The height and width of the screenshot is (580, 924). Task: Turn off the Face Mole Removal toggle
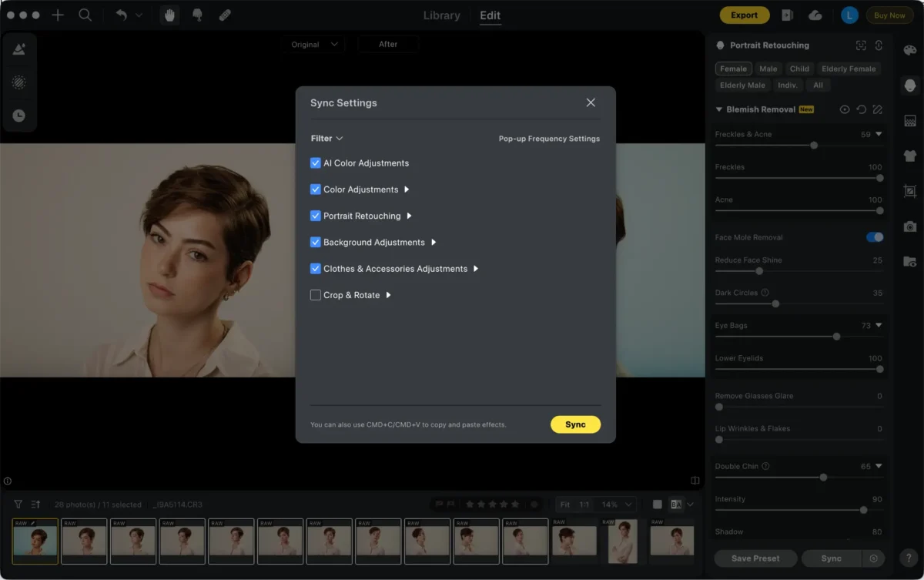pos(874,237)
